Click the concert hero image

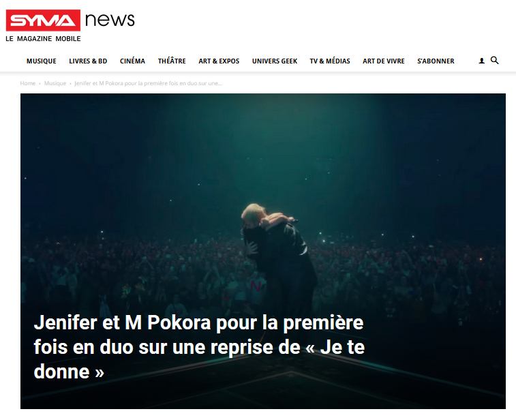263,251
